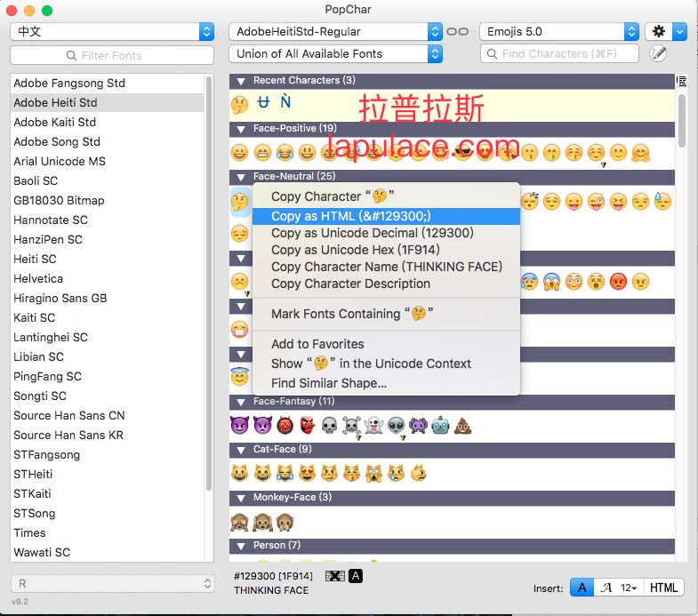Screen dimensions: 698x616
Task: Collapse the Face-Positive section
Action: [241, 129]
